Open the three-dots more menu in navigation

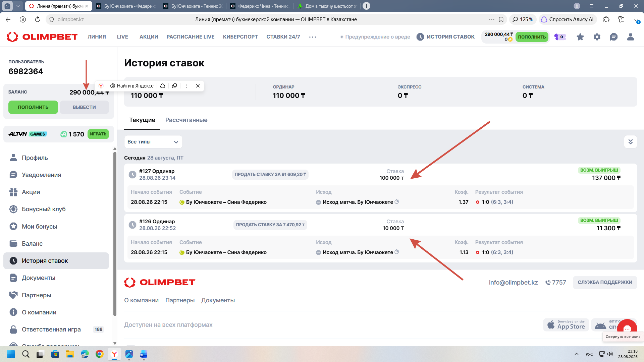point(313,37)
